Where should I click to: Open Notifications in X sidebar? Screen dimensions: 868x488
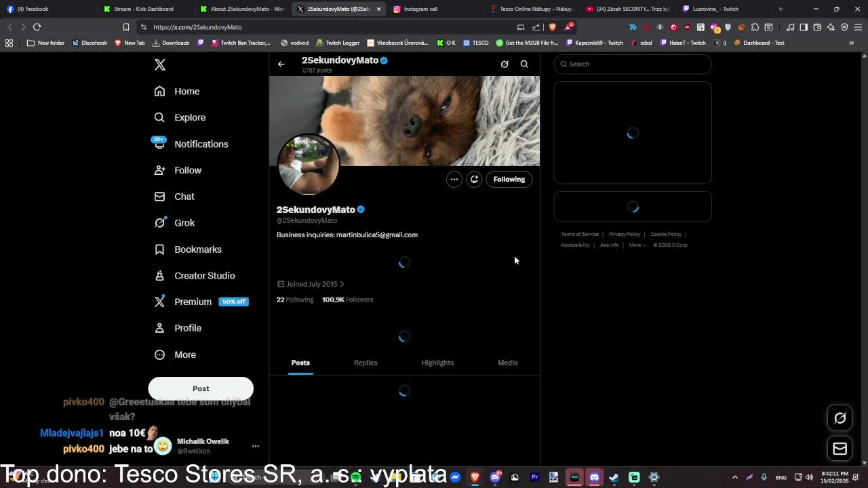coord(191,144)
